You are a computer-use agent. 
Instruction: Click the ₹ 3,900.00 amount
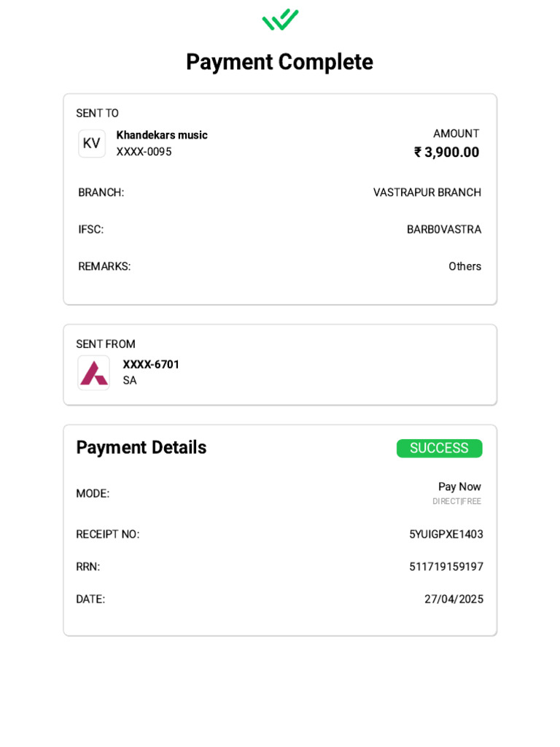pos(447,152)
